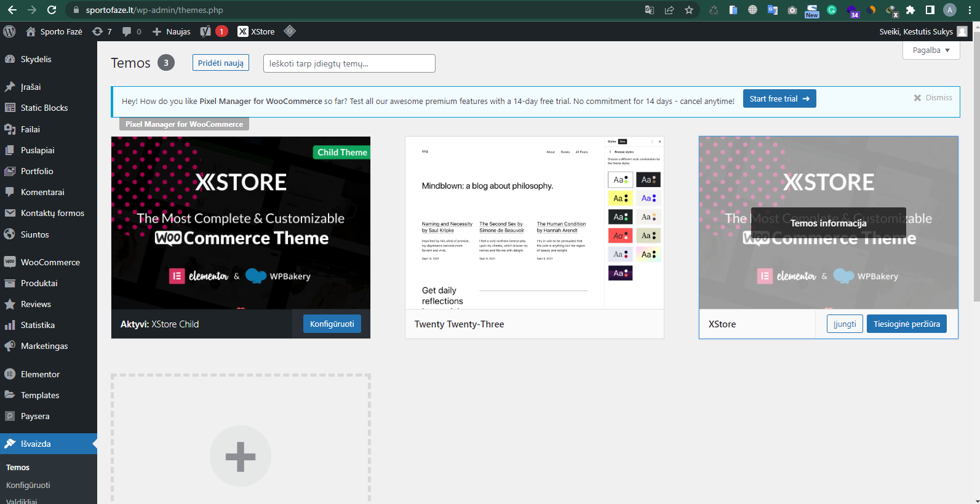Click the Paysera icon in sidebar

[10, 416]
